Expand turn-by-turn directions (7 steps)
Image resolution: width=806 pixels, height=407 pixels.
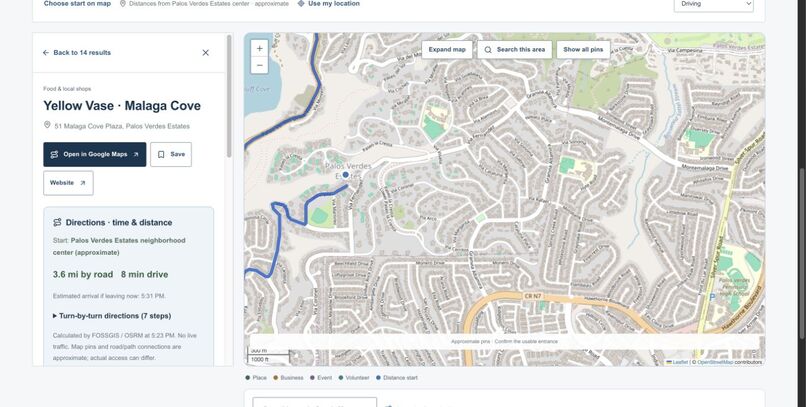[x=112, y=316]
